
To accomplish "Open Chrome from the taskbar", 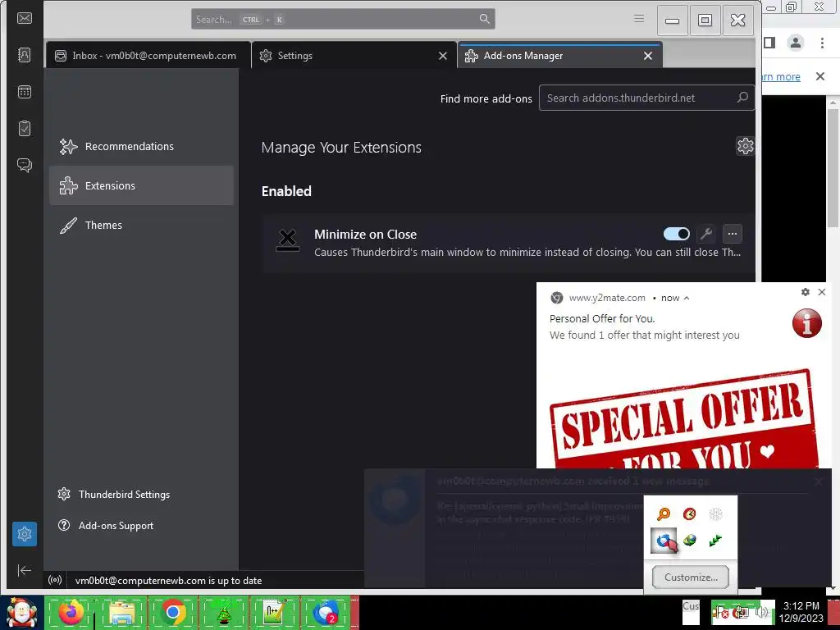I will (173, 612).
